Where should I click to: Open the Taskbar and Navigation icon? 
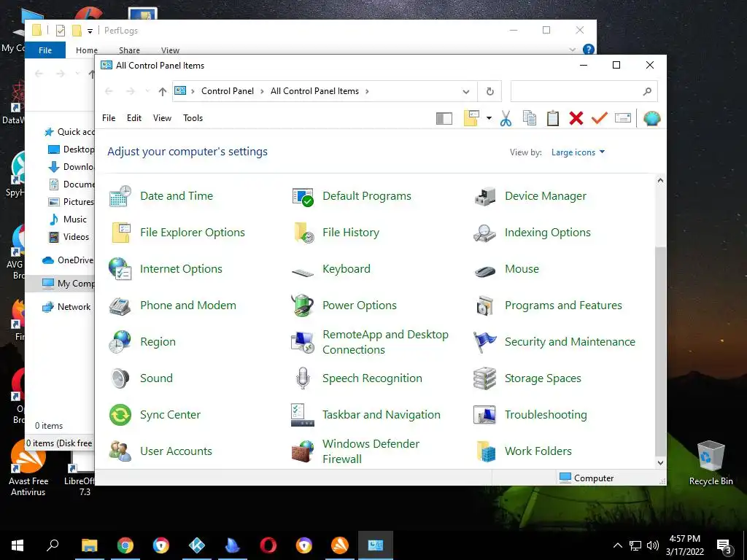(x=303, y=415)
